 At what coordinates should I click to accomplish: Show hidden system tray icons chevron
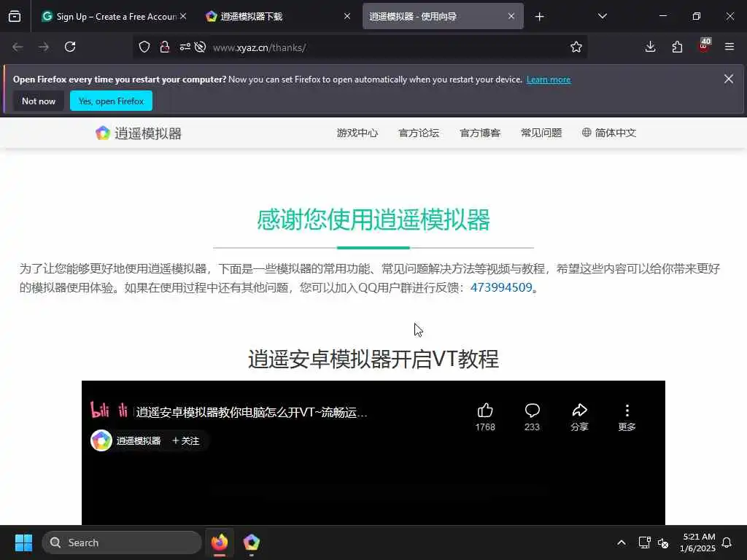(x=622, y=542)
